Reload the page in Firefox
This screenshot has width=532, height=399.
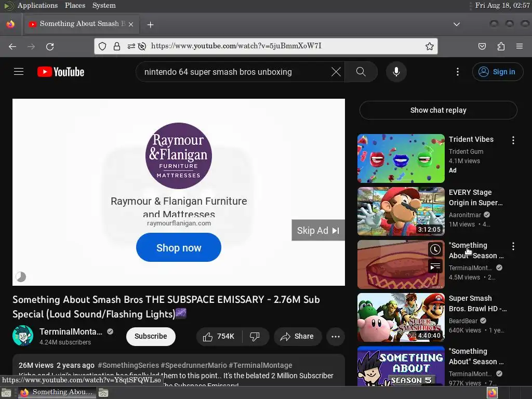(50, 46)
